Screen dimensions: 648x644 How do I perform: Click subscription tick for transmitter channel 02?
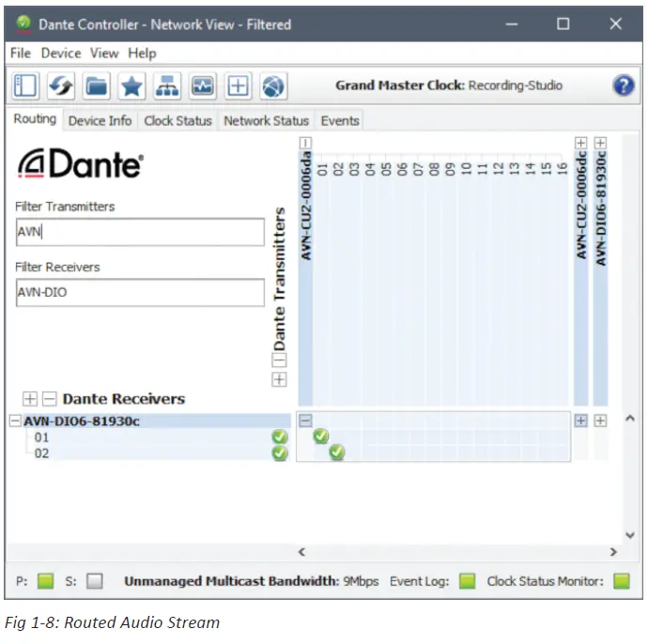click(x=337, y=452)
